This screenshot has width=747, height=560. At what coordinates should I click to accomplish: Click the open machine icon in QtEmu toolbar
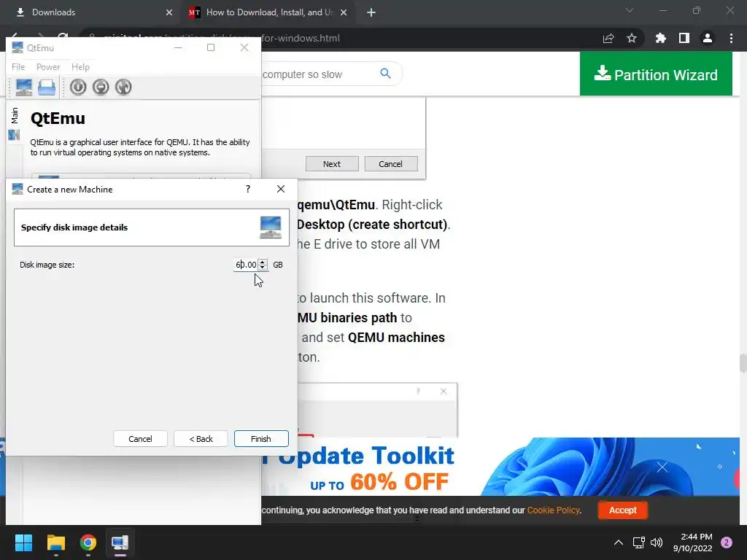tap(47, 87)
